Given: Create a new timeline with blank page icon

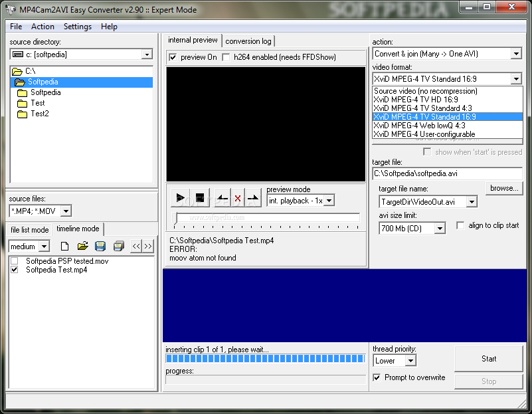Looking at the screenshot, I should pos(64,246).
